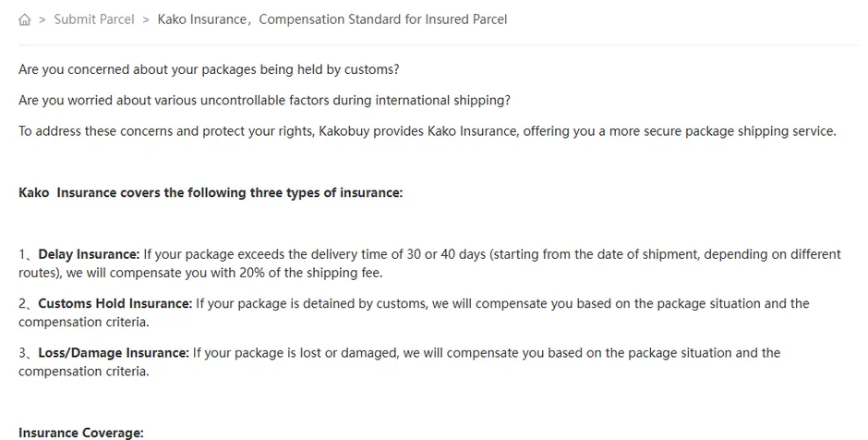This screenshot has width=868, height=440.
Task: Click 'compensation criteria' under Loss/Damage Insurance
Action: (x=84, y=372)
